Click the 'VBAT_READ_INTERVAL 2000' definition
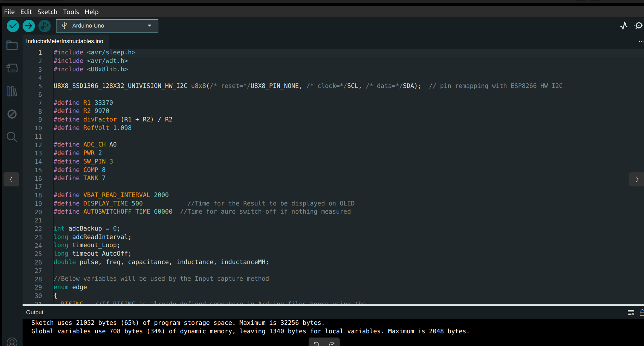 [126, 195]
